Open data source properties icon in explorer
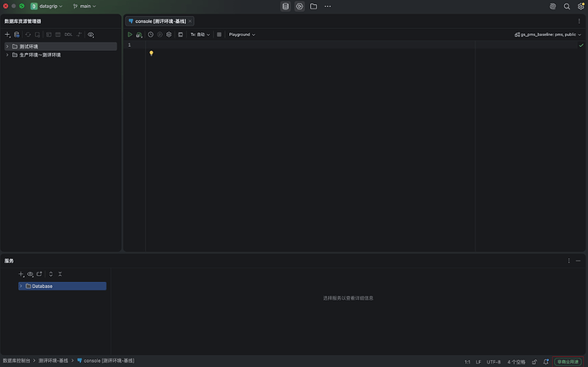Viewport: 588px width, 367px height. (x=17, y=35)
